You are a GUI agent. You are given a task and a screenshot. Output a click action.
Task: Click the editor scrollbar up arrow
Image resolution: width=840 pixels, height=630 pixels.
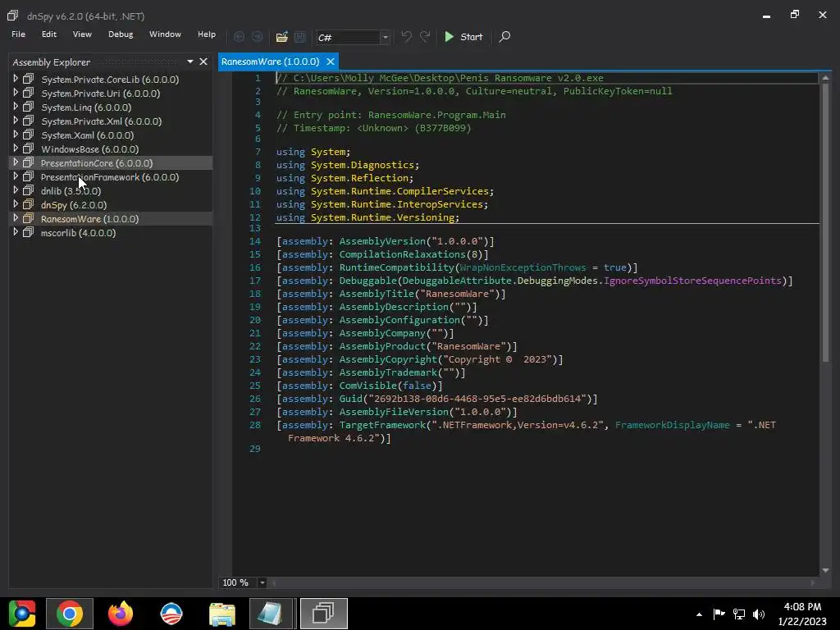[x=825, y=78]
